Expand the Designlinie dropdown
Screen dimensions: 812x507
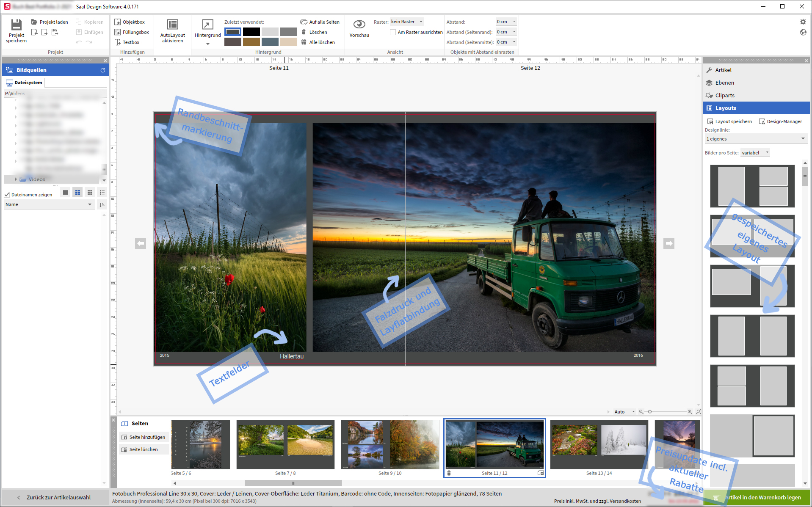tap(756, 139)
